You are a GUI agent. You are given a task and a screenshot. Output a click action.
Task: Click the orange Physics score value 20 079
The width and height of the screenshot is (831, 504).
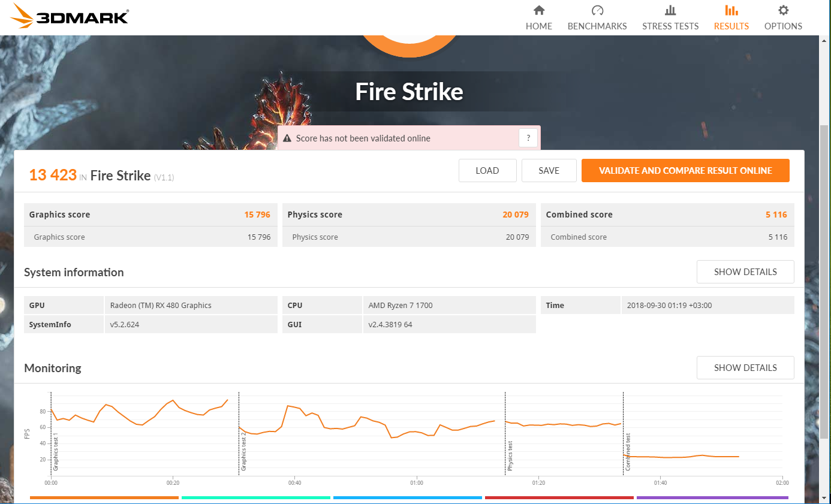(516, 215)
